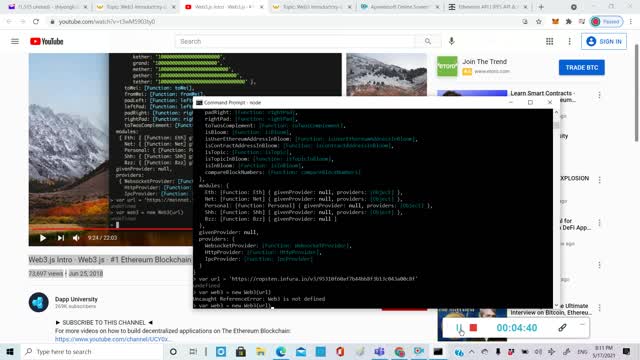The image size is (640, 360).
Task: Open the Dapp University channel name
Action: (76, 299)
